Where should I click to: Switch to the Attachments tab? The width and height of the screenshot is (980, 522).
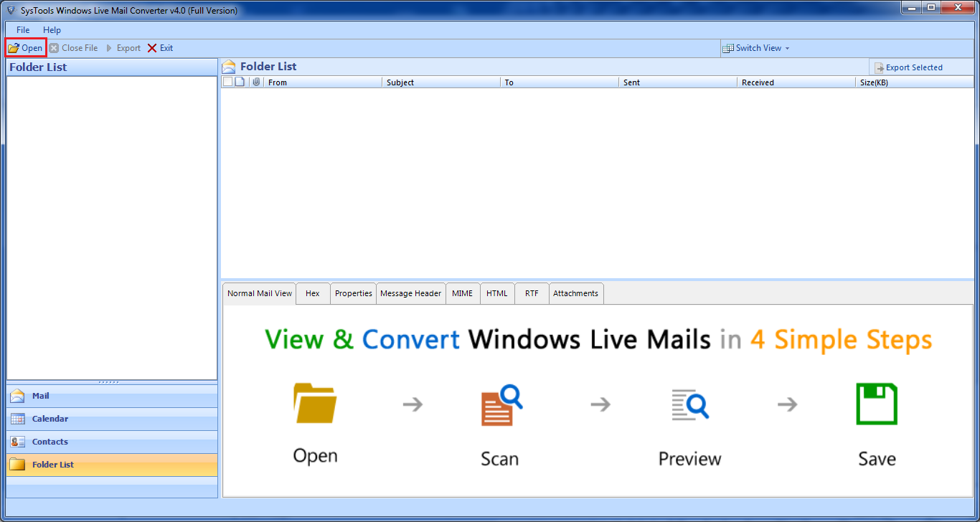click(576, 293)
